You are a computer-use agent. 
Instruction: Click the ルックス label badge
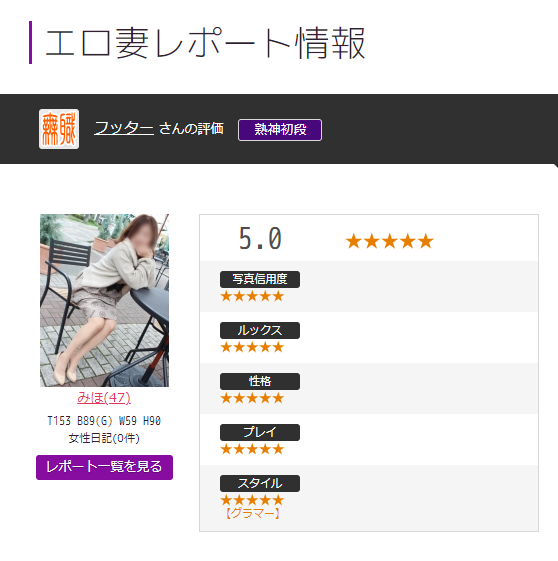click(260, 330)
